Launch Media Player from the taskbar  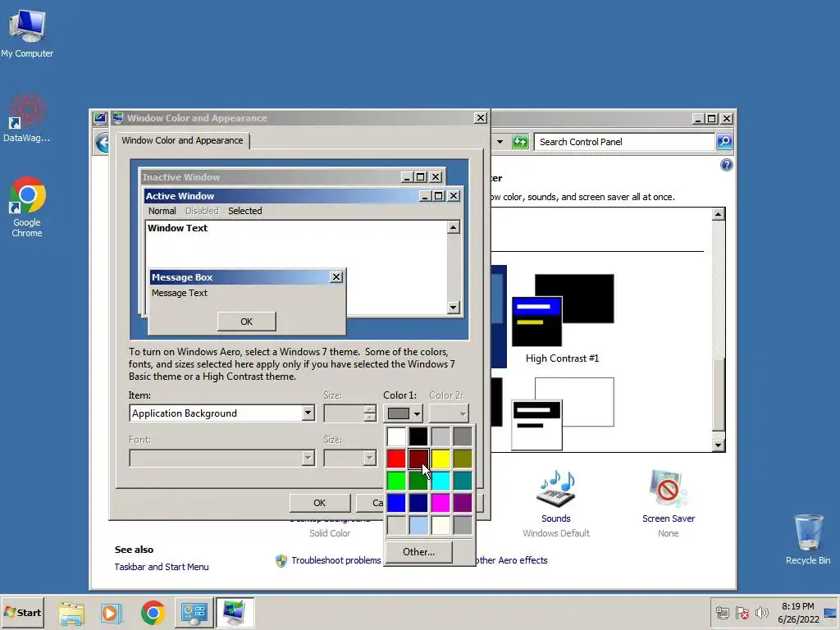click(x=112, y=613)
